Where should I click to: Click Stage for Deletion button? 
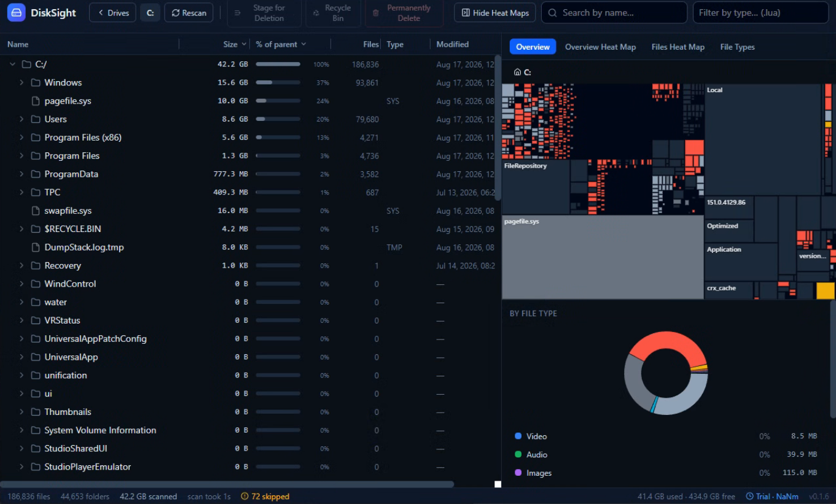[264, 13]
